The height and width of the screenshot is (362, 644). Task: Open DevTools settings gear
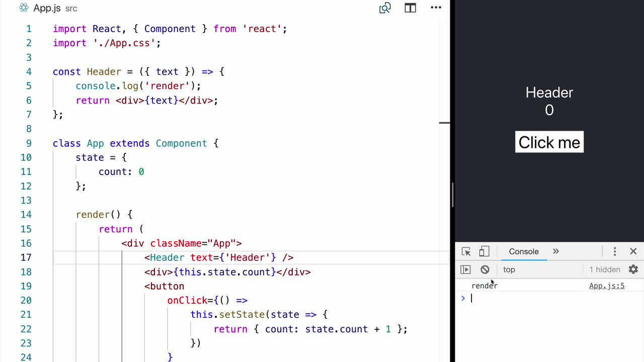(633, 269)
